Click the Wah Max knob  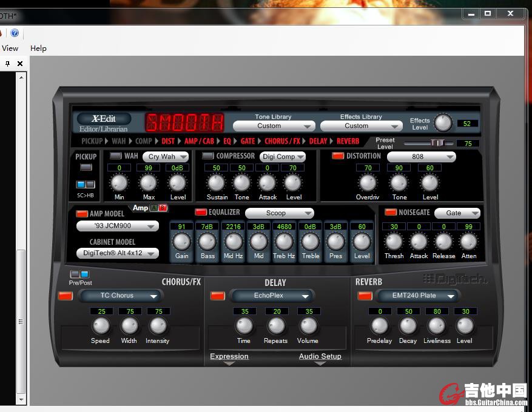click(x=148, y=183)
